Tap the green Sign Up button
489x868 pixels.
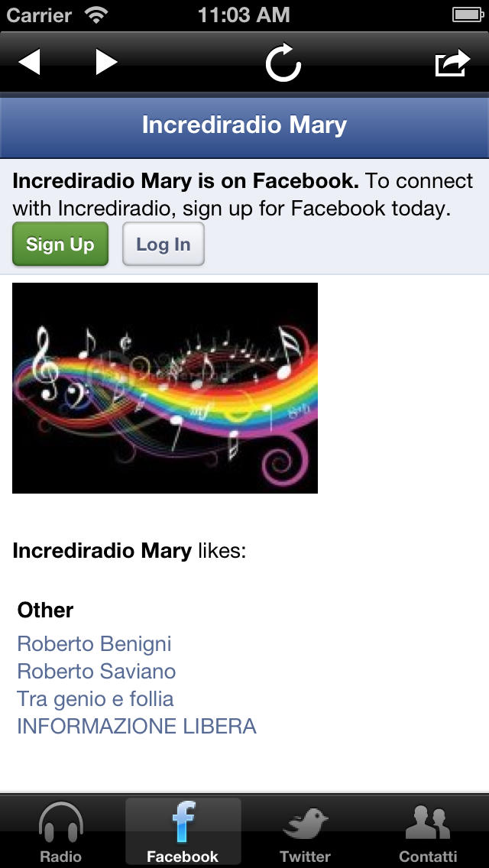tap(60, 245)
